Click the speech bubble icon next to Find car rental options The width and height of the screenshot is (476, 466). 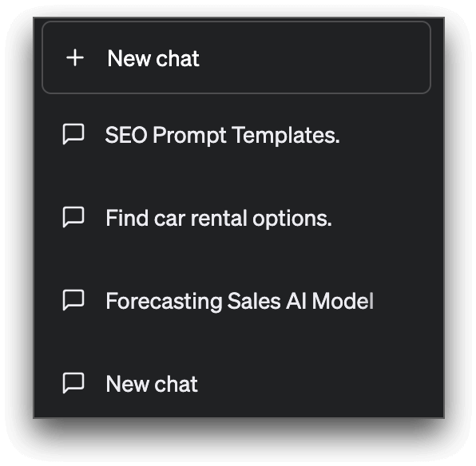73,217
